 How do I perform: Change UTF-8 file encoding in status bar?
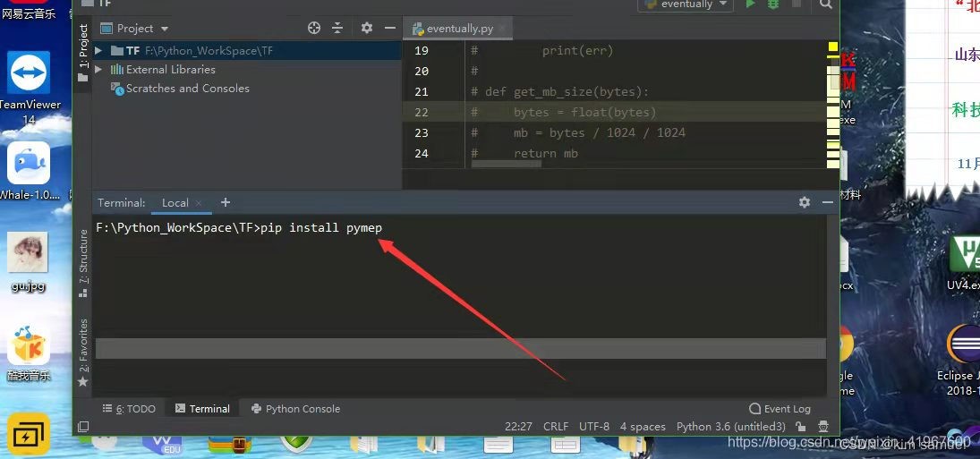coord(593,427)
